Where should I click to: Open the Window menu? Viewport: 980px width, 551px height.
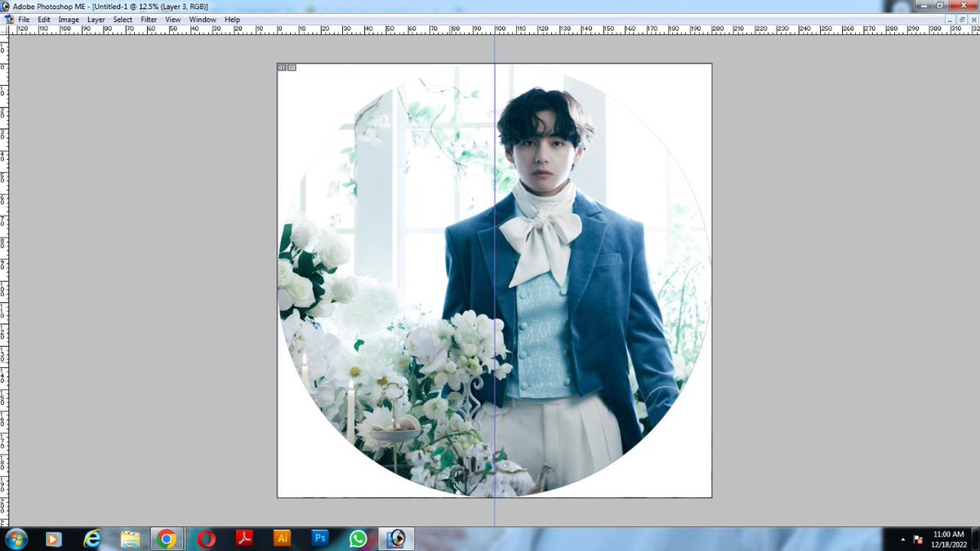[x=203, y=20]
